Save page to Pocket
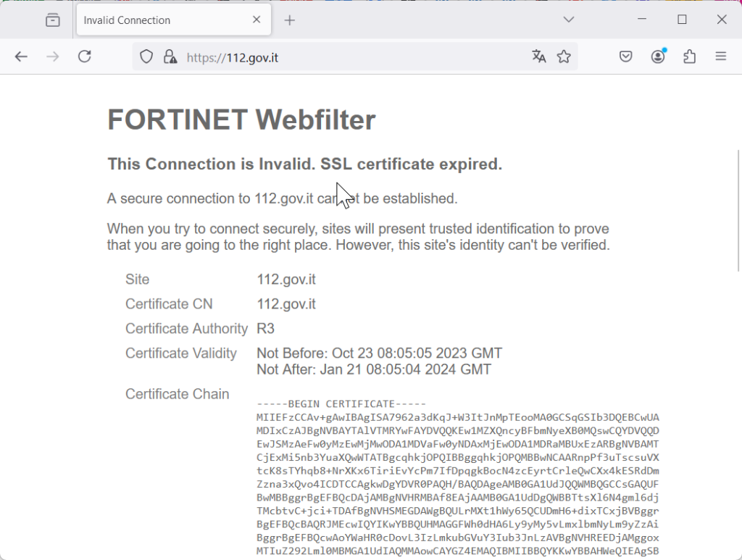The width and height of the screenshot is (742, 560). click(626, 57)
